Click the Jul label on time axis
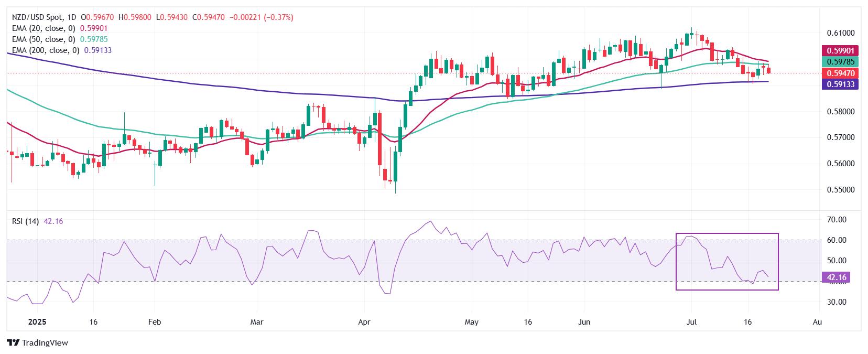This screenshot has width=868, height=354. tap(691, 321)
